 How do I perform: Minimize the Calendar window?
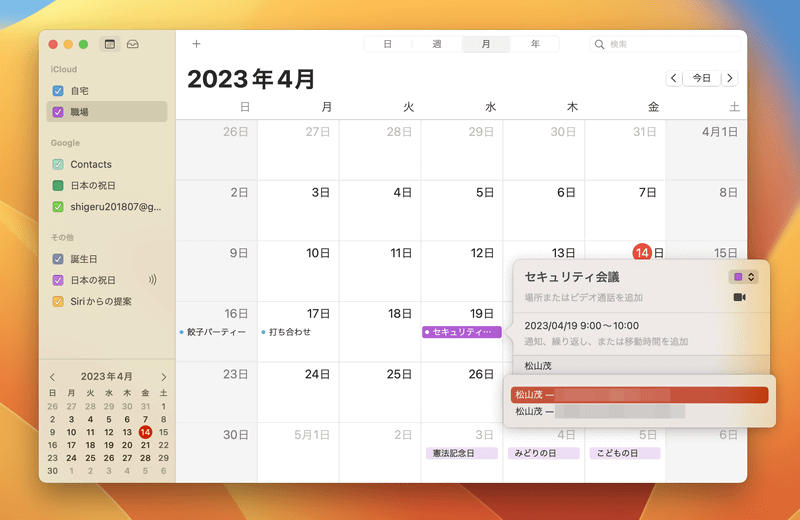tap(68, 44)
